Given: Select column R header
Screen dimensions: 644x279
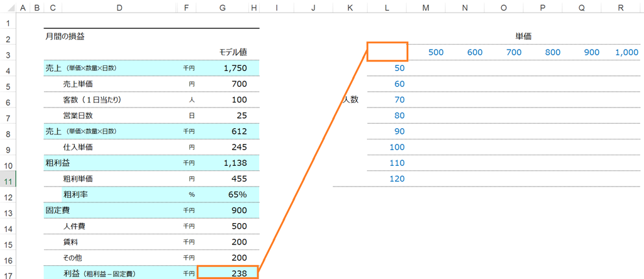Looking at the screenshot, I should (x=621, y=7).
